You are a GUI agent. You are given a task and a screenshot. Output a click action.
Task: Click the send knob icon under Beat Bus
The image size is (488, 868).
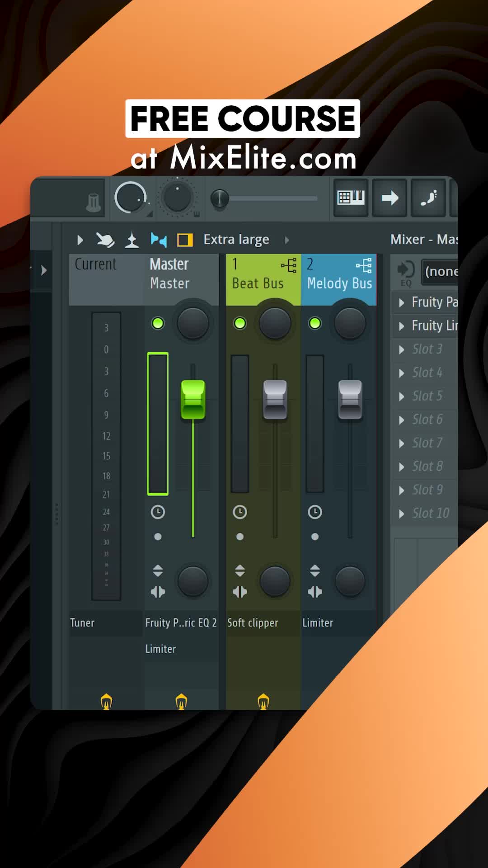pos(263,701)
